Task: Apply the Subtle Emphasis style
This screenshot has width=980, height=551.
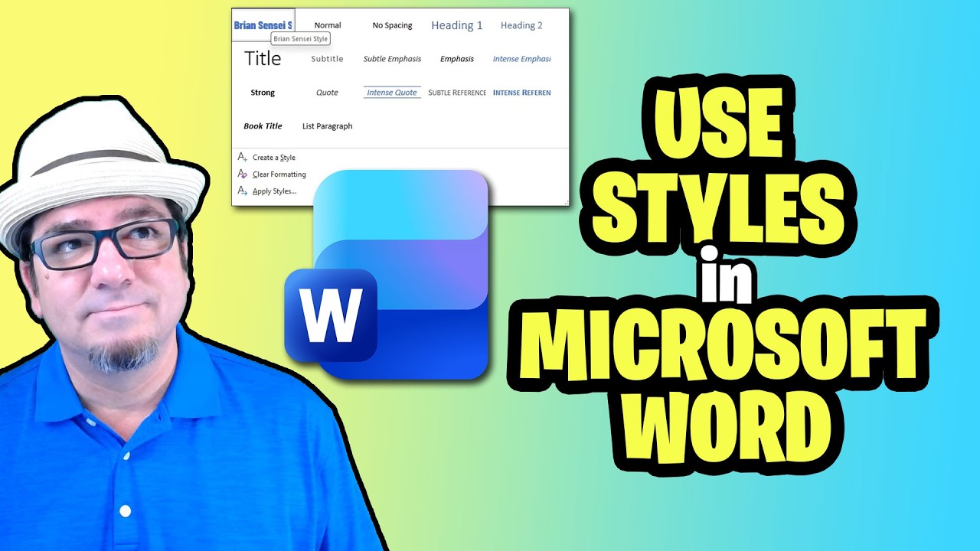Action: point(392,59)
